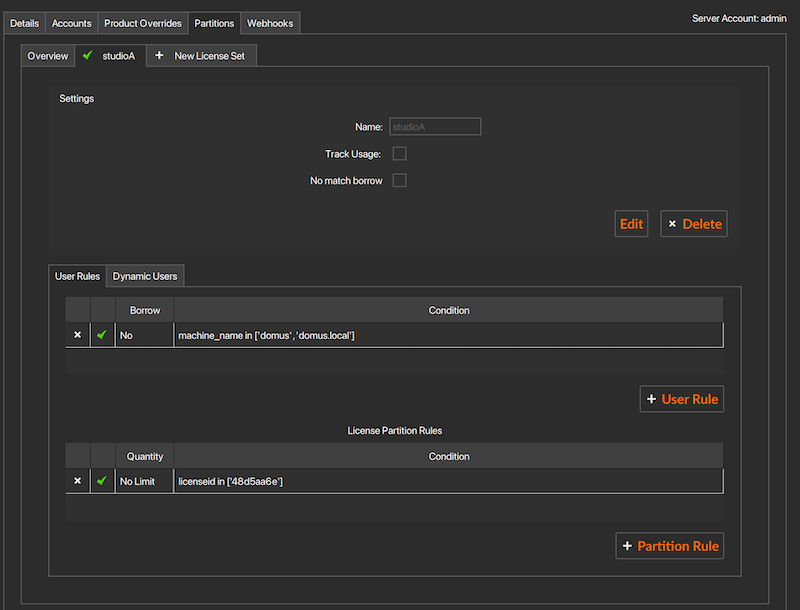Add a new Partition Rule
Screen dimensions: 800x610
pyautogui.click(x=669, y=546)
